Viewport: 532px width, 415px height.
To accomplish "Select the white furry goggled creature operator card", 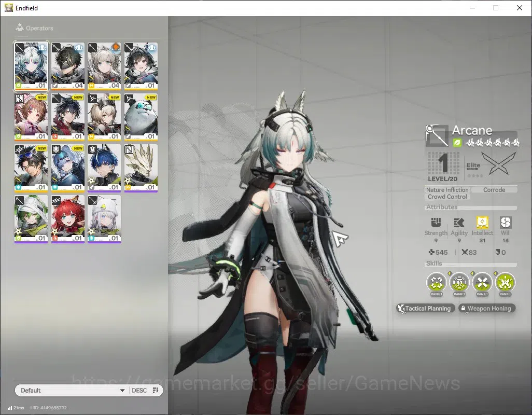I will coord(141,117).
